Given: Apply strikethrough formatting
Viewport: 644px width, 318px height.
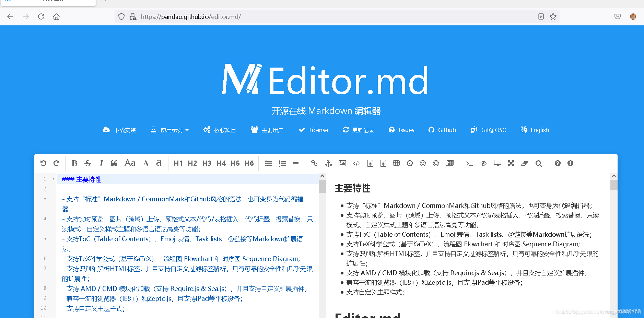Looking at the screenshot, I should click(x=88, y=163).
